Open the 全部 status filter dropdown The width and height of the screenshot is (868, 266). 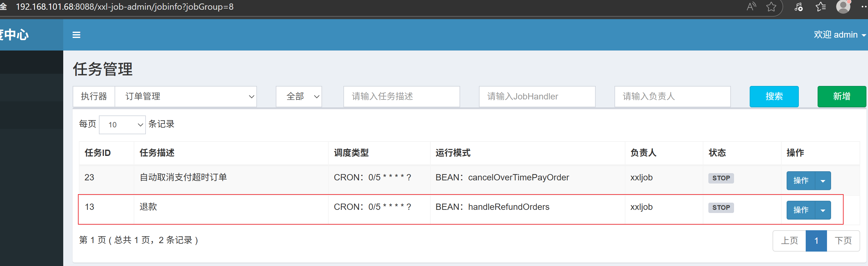(x=299, y=97)
